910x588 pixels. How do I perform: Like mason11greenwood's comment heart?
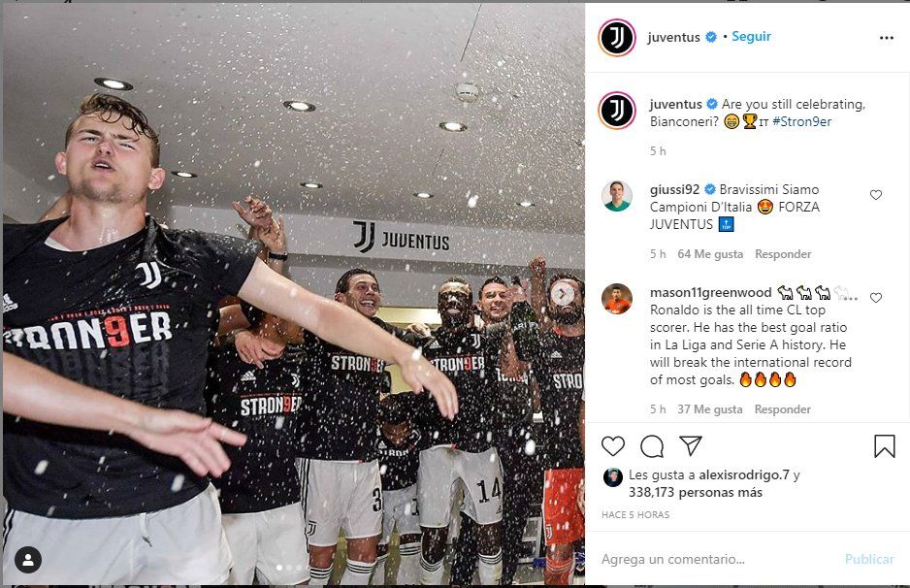(876, 298)
